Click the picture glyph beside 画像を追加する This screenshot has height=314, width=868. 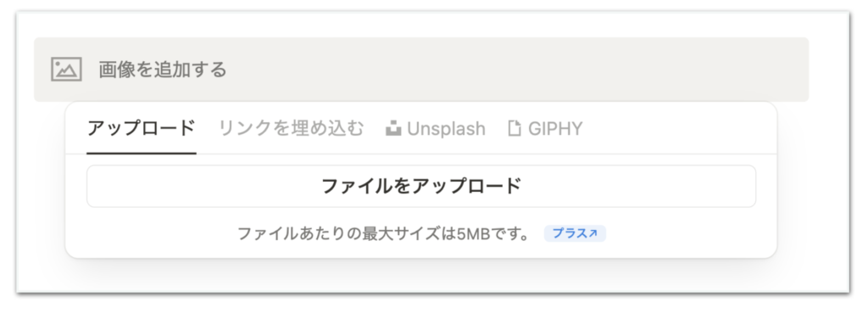pyautogui.click(x=66, y=70)
